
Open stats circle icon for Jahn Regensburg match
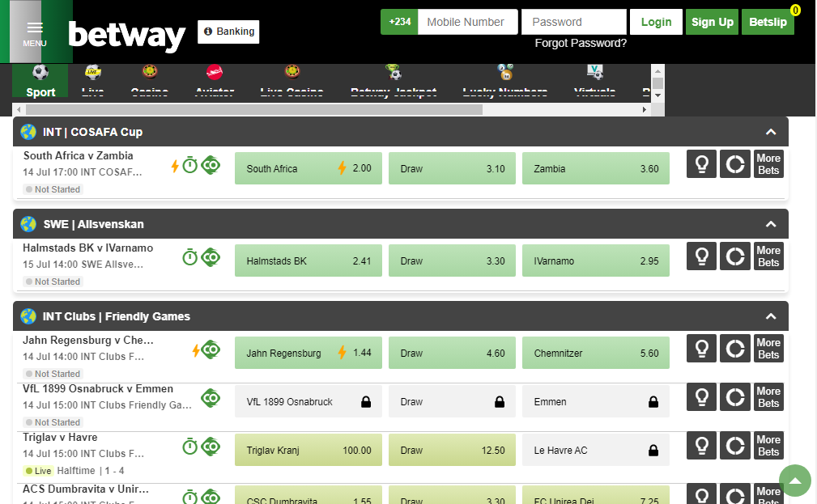pos(734,349)
